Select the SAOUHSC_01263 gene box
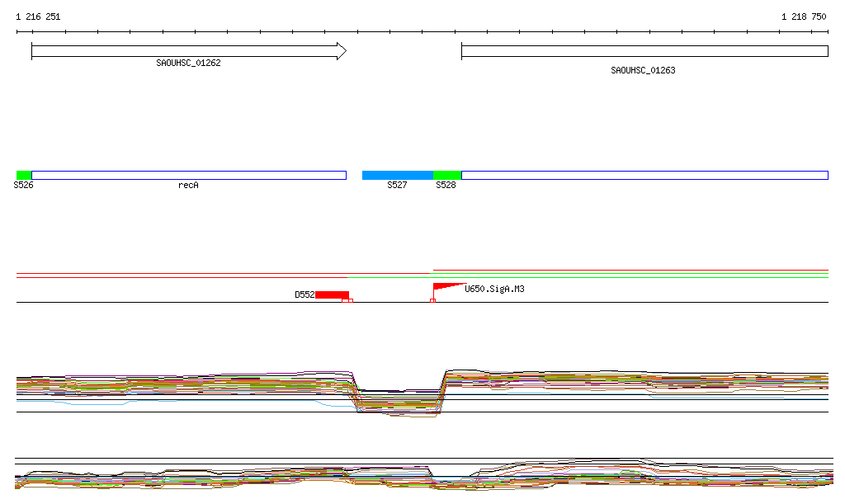845x504 pixels. [644, 51]
